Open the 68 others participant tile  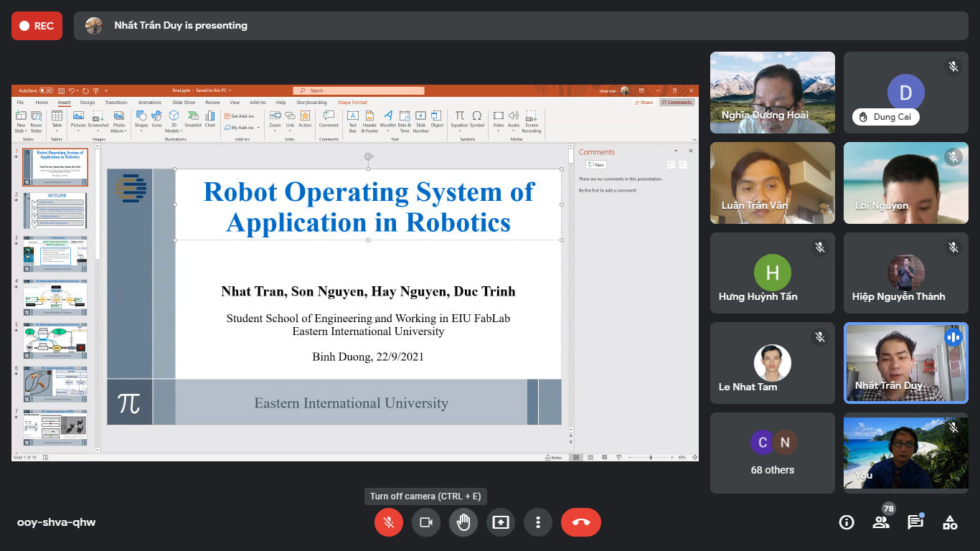tap(773, 453)
